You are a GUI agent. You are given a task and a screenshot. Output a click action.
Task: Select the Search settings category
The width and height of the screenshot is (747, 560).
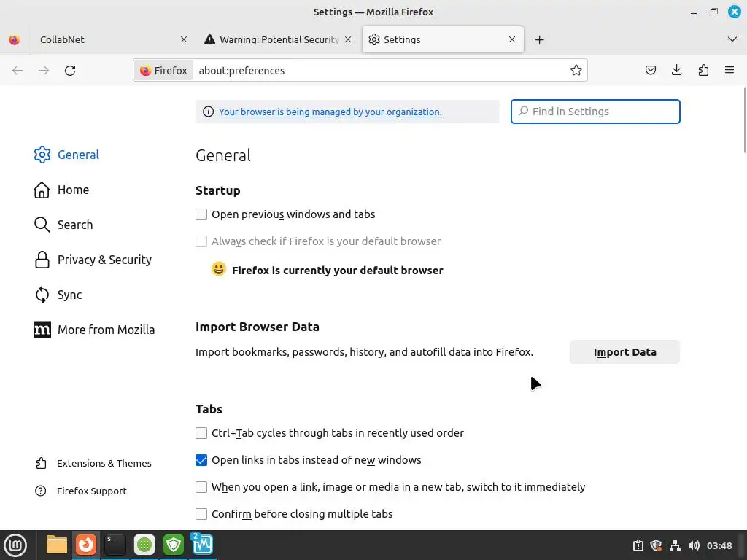tap(74, 225)
